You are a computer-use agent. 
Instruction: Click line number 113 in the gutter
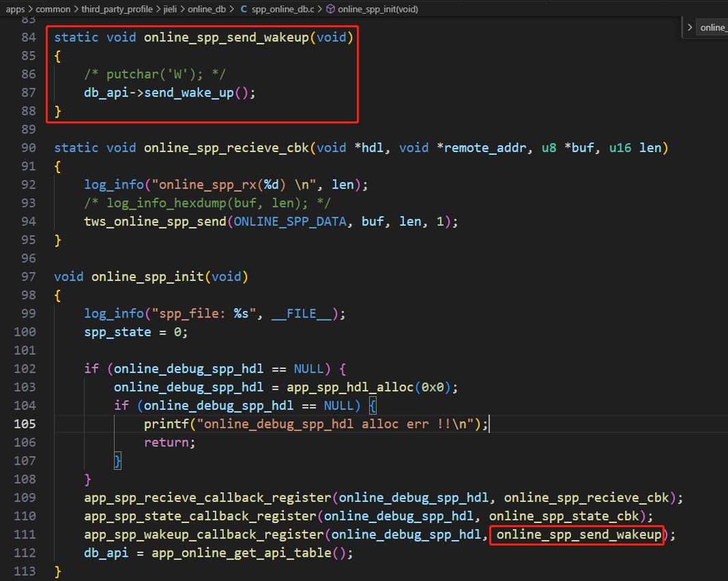(x=25, y=571)
